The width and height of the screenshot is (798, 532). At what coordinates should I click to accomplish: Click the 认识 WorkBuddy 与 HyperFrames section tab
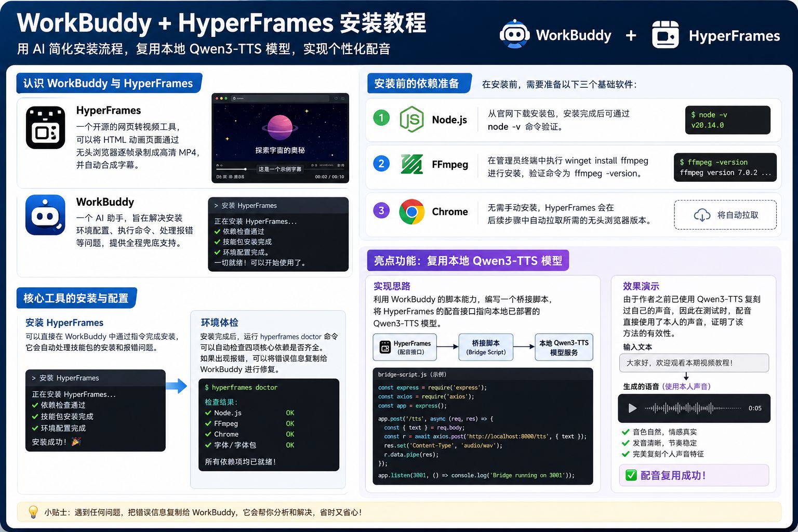(109, 83)
